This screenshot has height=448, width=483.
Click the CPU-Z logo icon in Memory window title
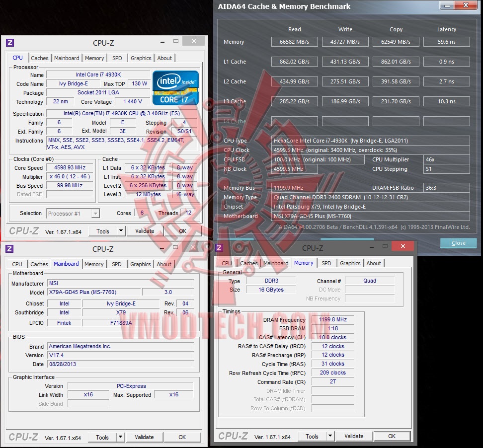219,247
